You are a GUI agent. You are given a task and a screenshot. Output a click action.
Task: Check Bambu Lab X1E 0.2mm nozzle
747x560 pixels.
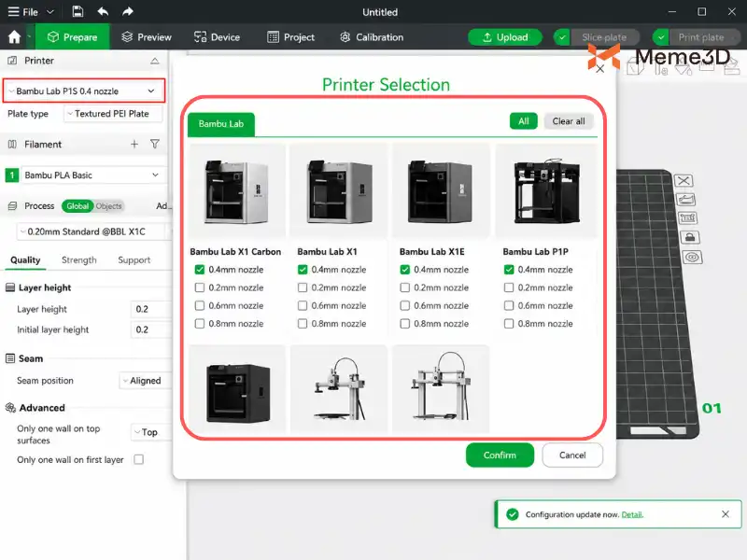pyautogui.click(x=405, y=287)
